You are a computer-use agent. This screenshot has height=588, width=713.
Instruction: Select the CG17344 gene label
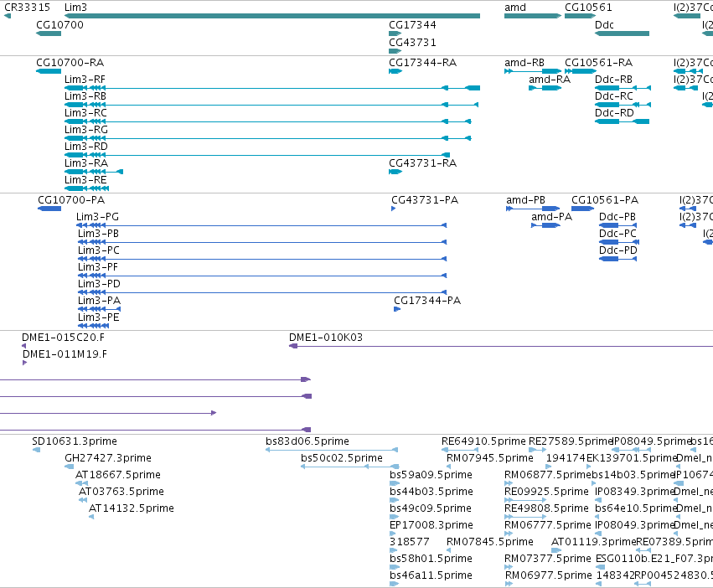(412, 24)
